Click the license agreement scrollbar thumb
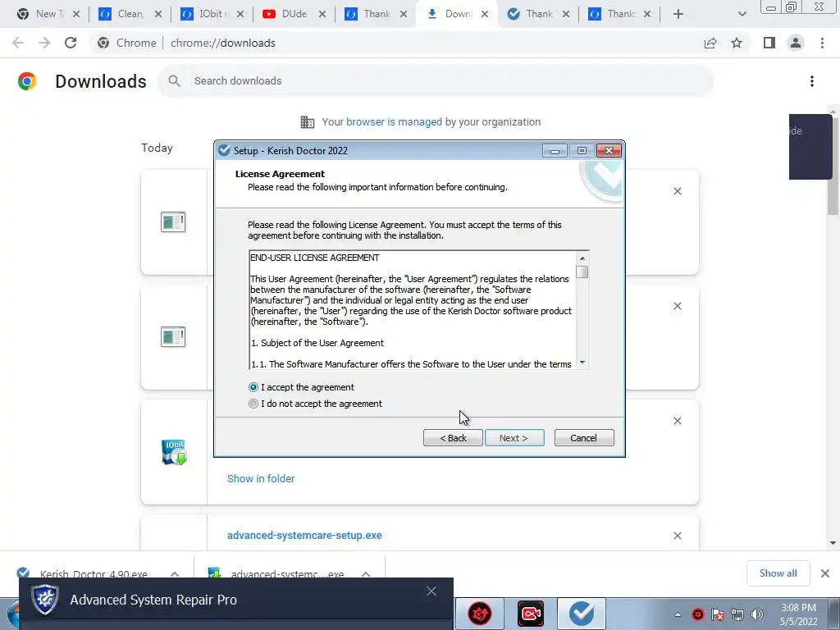Image resolution: width=840 pixels, height=630 pixels. (x=582, y=272)
